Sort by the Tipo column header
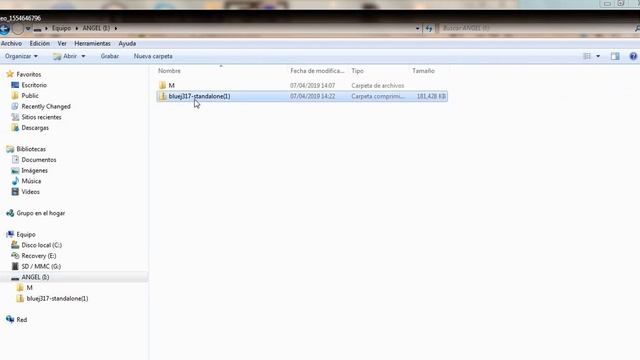640x360 pixels. (358, 71)
